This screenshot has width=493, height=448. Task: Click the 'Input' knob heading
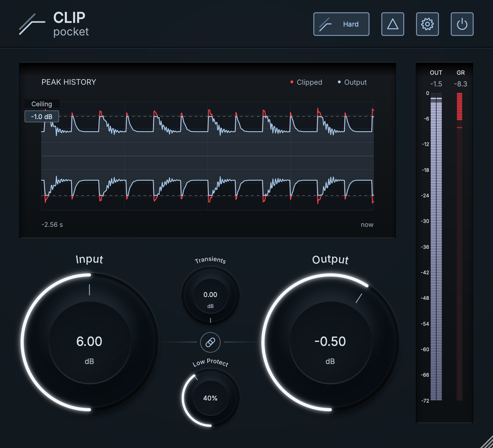point(89,259)
